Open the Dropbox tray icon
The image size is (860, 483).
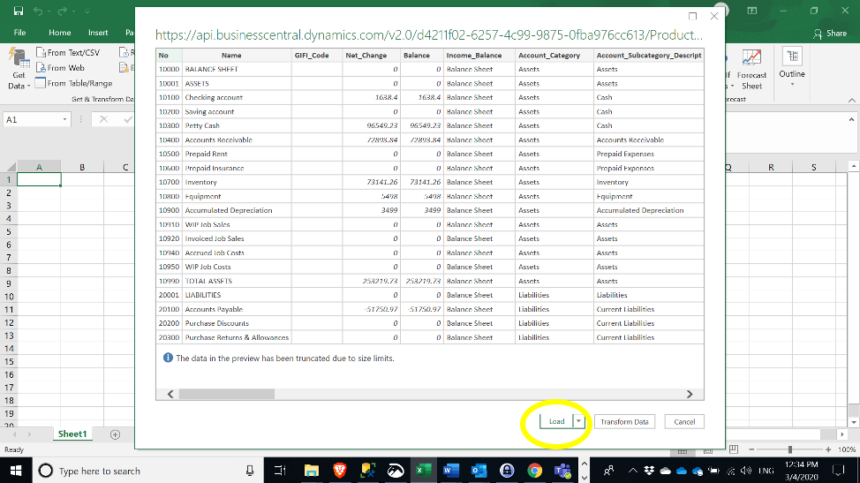click(x=649, y=470)
